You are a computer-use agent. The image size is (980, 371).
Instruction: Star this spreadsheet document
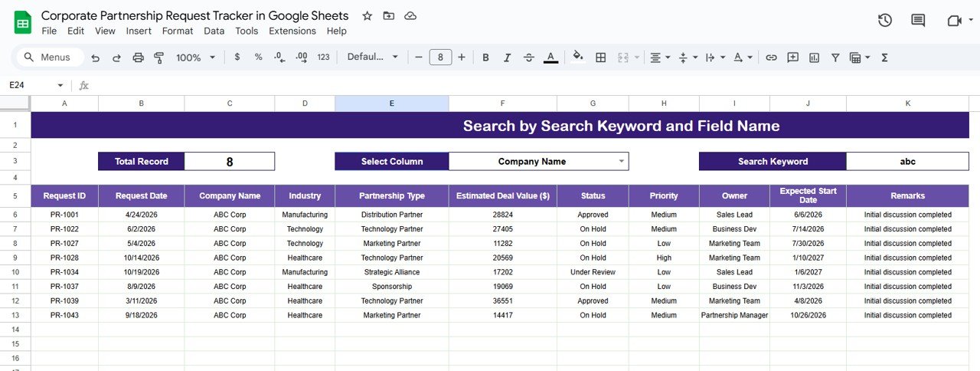coord(367,16)
